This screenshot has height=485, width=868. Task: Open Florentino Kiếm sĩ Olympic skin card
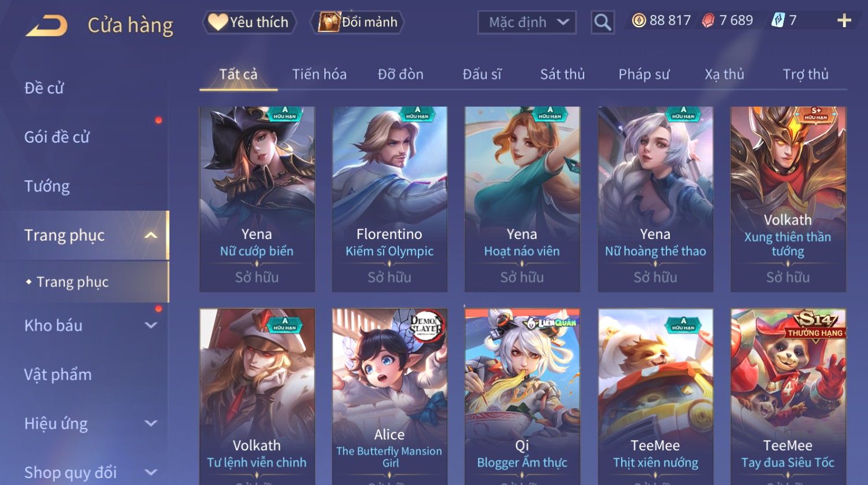(390, 199)
